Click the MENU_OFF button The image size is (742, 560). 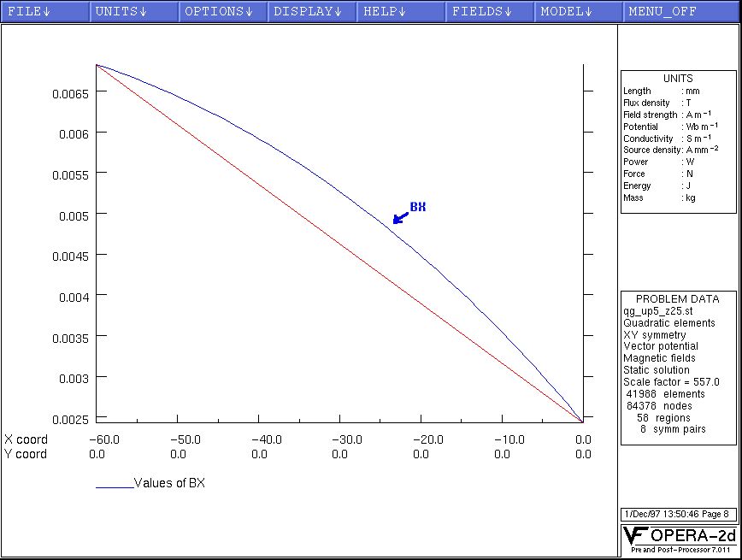click(x=682, y=11)
